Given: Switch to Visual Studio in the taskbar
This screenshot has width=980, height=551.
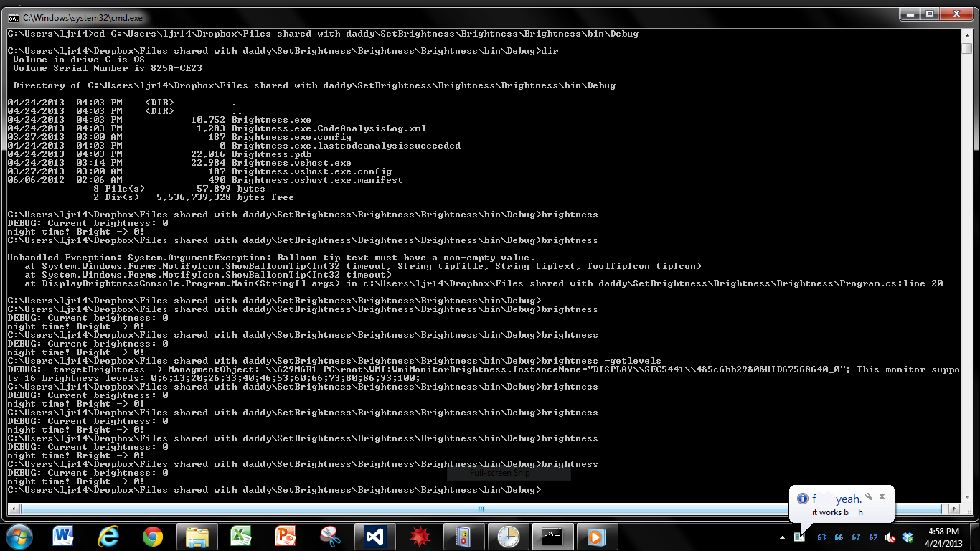Looking at the screenshot, I should pyautogui.click(x=375, y=536).
